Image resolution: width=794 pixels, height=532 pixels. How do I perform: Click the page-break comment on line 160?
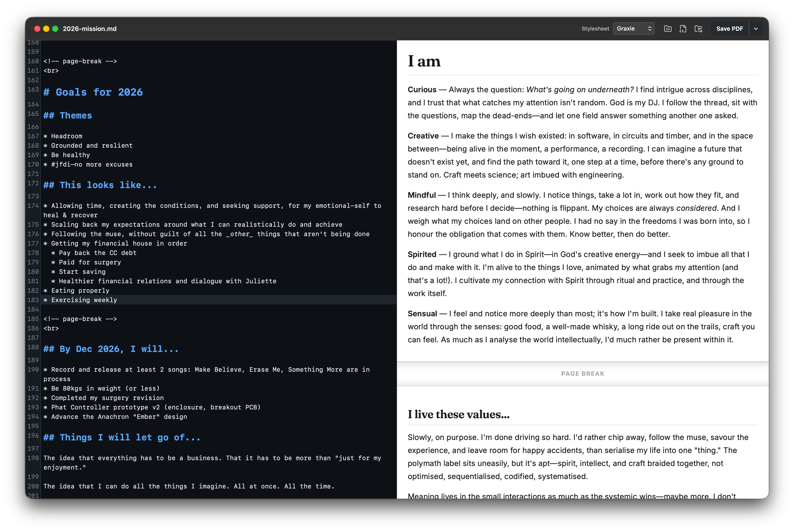[80, 62]
